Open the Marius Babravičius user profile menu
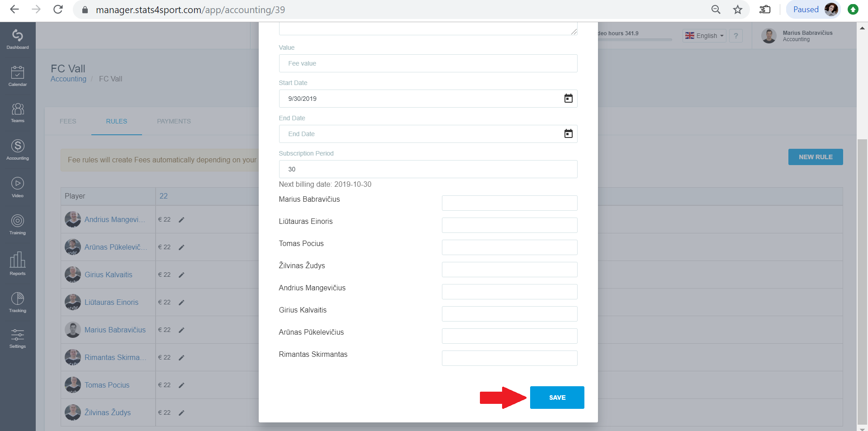Image resolution: width=868 pixels, height=431 pixels. click(x=797, y=36)
